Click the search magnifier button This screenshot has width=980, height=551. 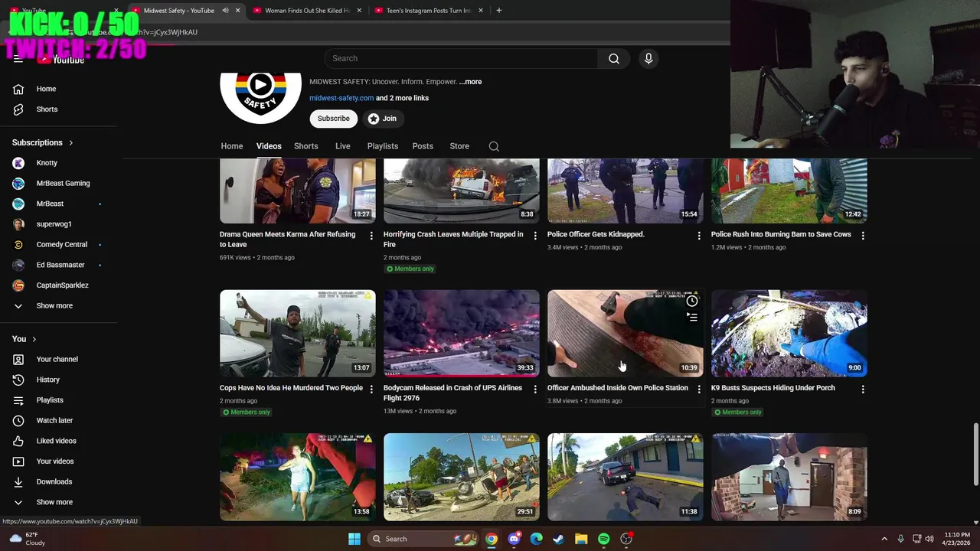click(613, 58)
